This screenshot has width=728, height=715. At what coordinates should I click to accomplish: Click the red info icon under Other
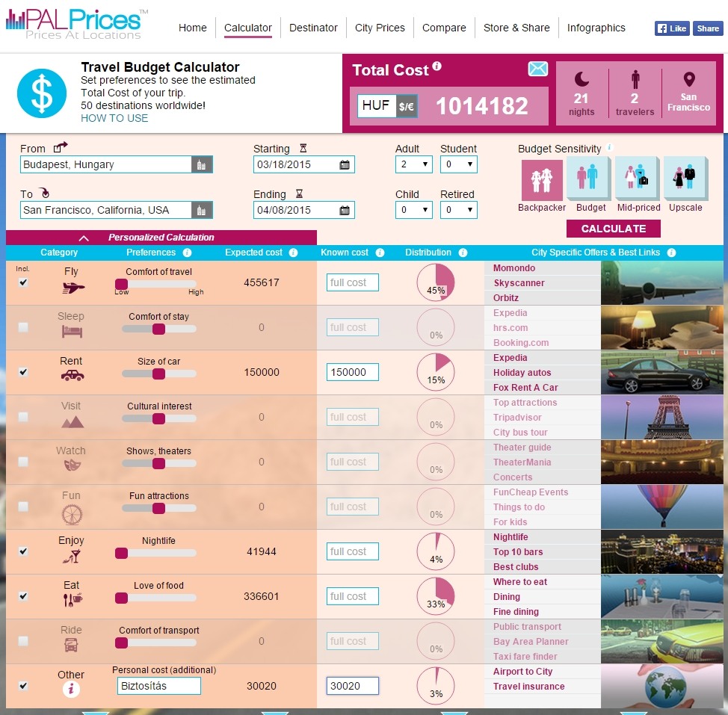[x=71, y=690]
